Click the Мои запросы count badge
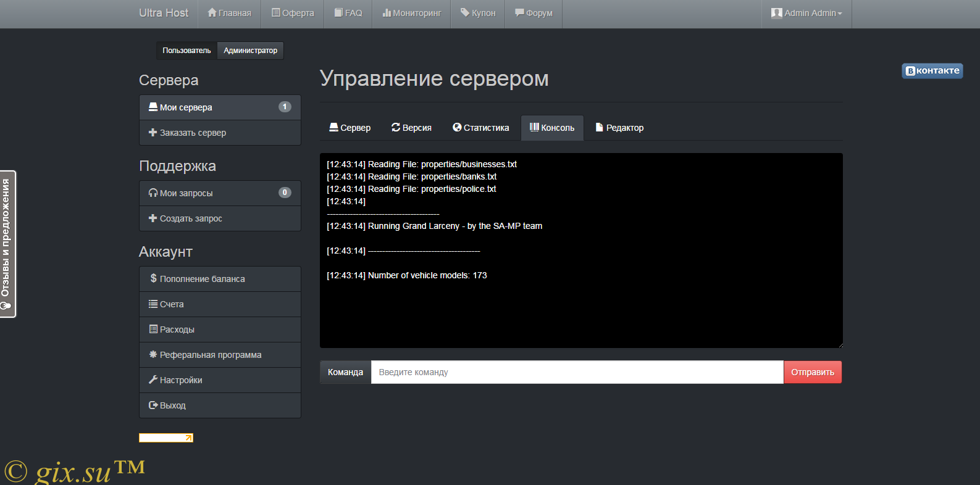 (285, 193)
